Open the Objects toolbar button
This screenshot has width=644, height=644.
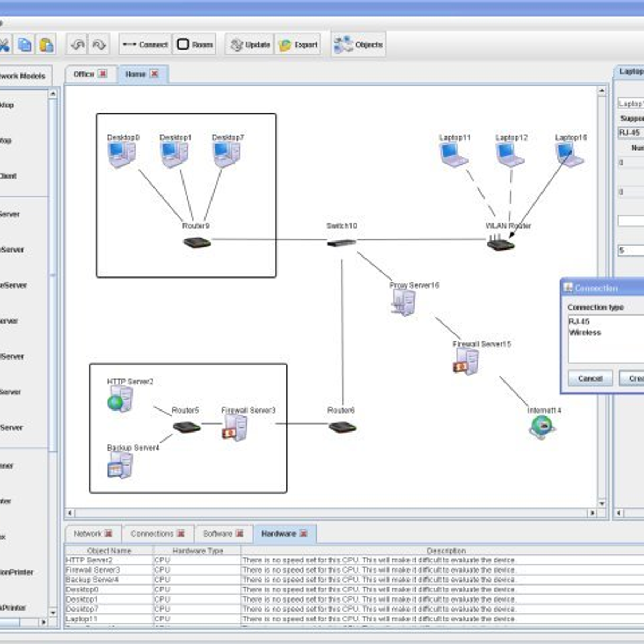(358, 45)
